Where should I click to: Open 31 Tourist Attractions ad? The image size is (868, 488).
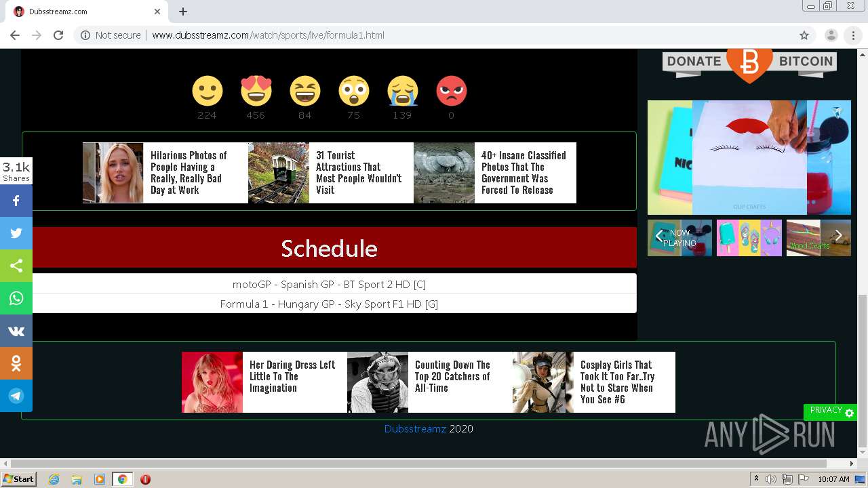[x=330, y=173]
